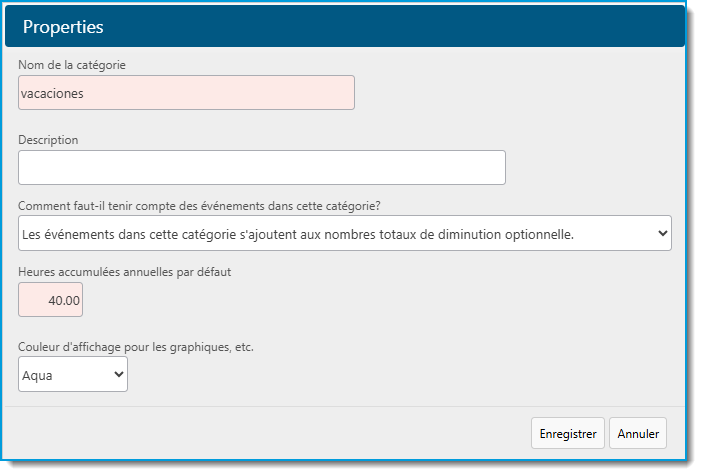
Task: Click the 'Heures accumulées annuelles par défaut' label
Action: tap(125, 272)
